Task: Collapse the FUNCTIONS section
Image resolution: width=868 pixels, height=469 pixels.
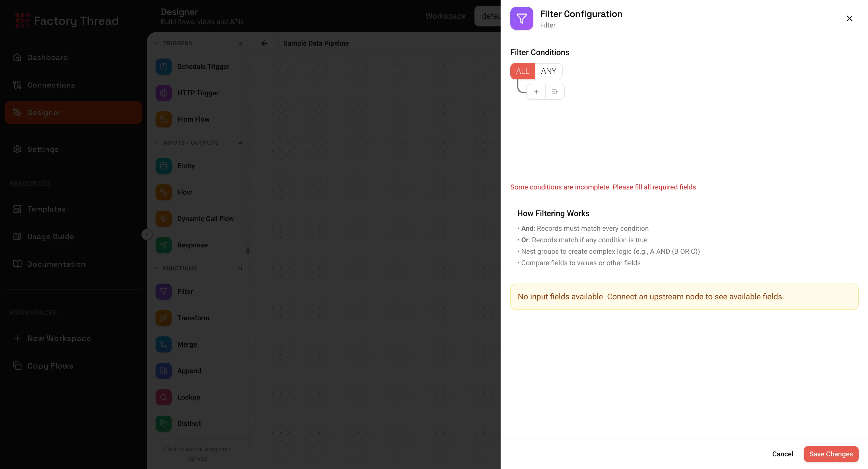Action: coord(156,269)
